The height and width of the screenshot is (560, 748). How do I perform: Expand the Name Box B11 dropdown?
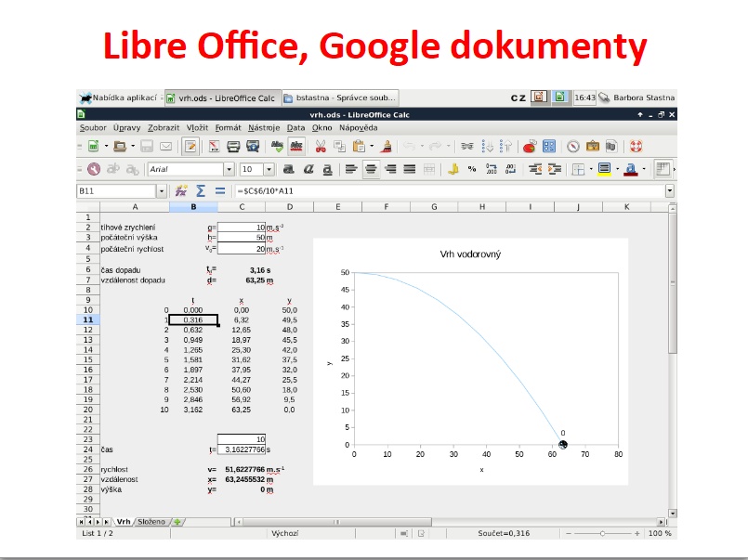[x=162, y=191]
